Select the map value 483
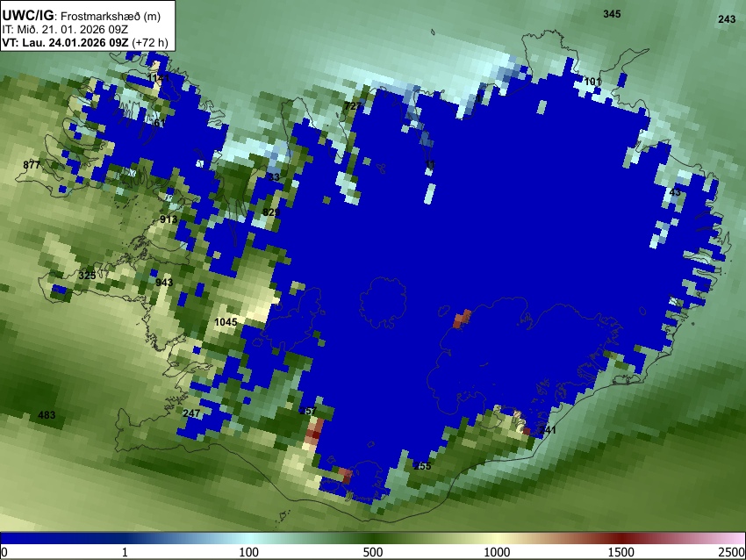The height and width of the screenshot is (560, 746). (x=47, y=415)
